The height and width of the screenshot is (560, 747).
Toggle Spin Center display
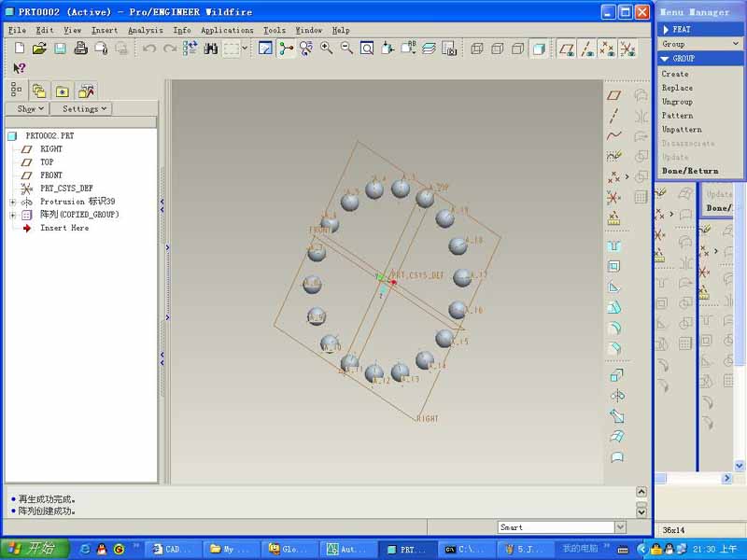coord(286,49)
